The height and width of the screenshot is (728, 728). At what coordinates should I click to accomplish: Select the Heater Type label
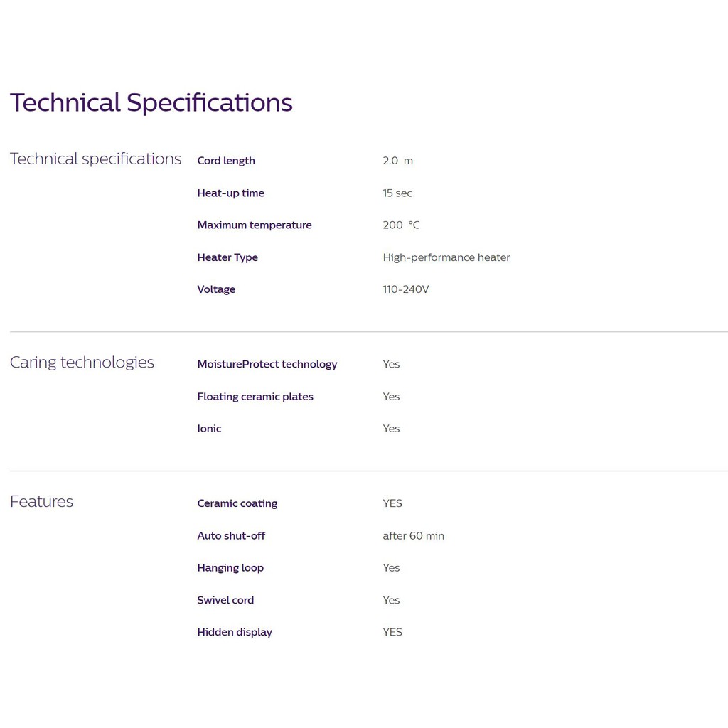tap(227, 257)
